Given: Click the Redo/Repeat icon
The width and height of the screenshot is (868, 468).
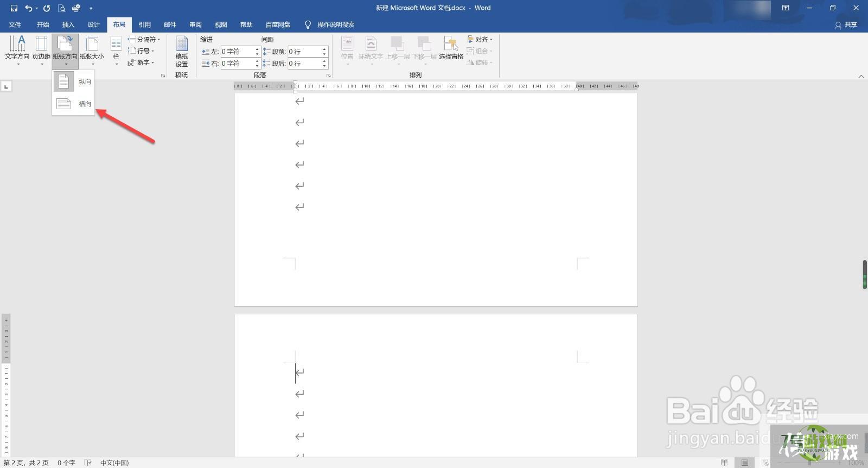Looking at the screenshot, I should [x=47, y=8].
